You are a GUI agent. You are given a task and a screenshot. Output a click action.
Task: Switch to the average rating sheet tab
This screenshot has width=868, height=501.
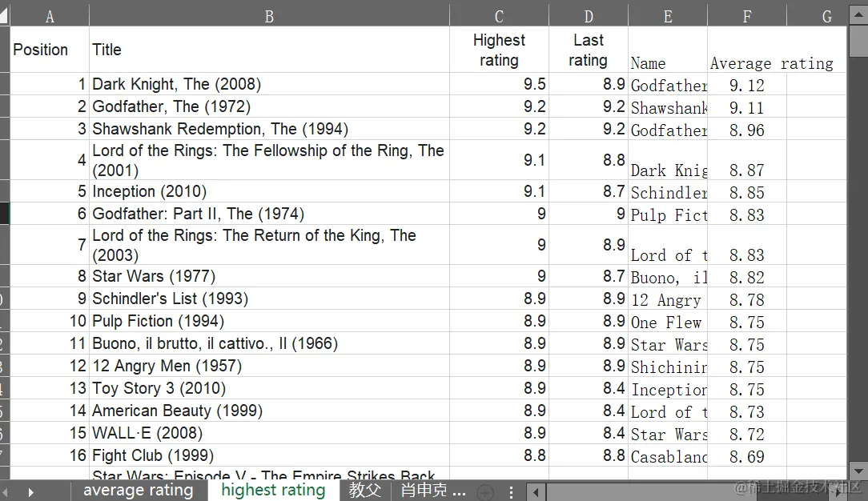pos(139,490)
